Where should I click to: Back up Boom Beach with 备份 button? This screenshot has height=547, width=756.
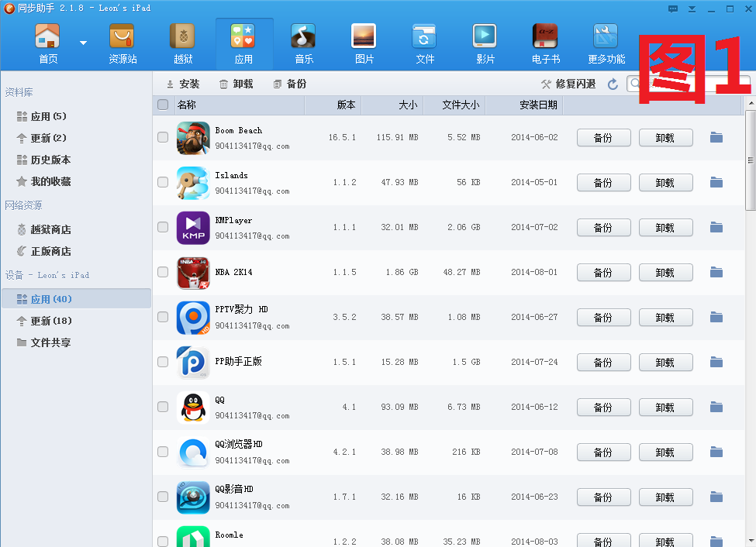click(x=604, y=138)
